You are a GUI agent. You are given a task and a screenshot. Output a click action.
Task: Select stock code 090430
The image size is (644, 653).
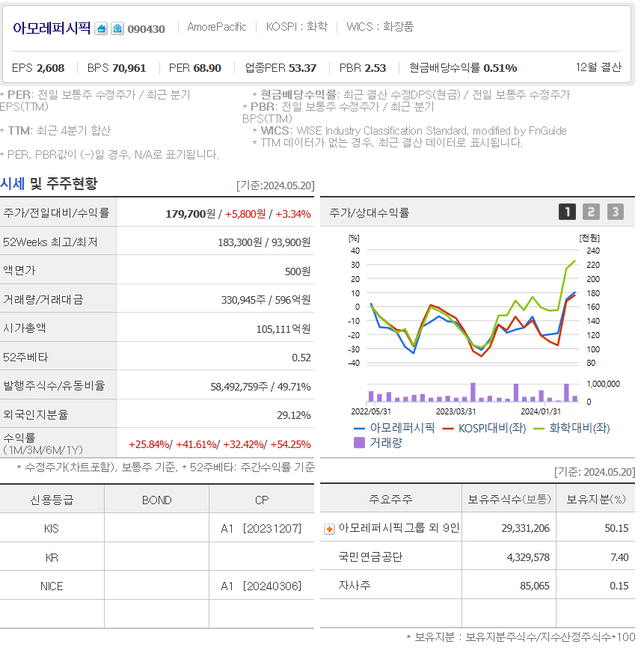coord(146,29)
